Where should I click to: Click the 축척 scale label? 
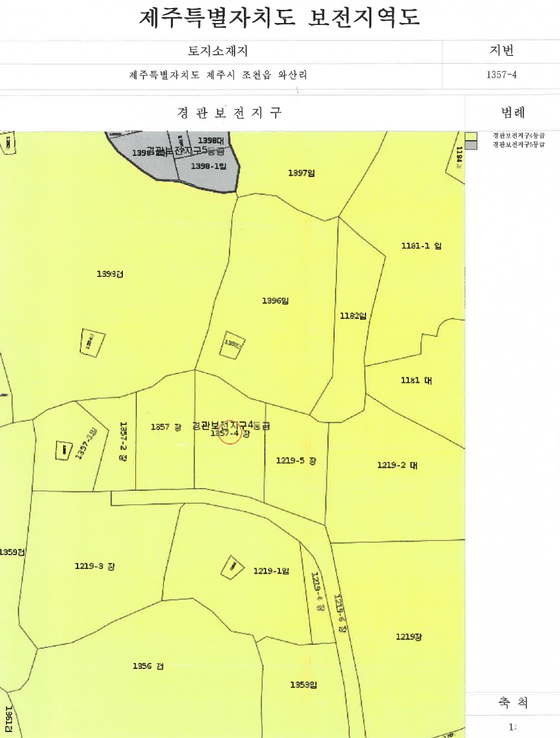tap(513, 702)
